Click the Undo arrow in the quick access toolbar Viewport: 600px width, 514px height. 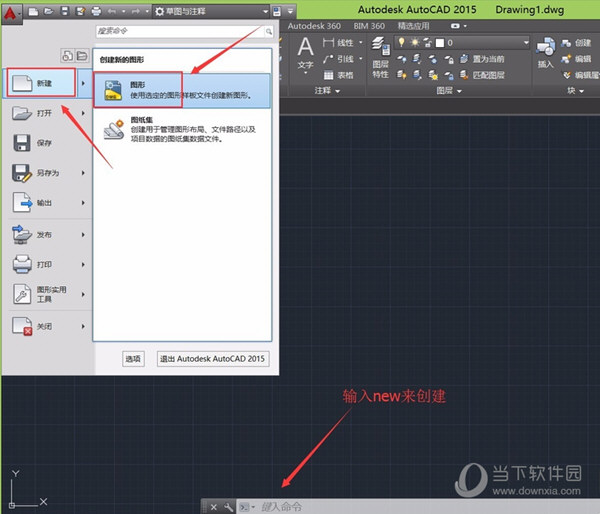tap(112, 11)
